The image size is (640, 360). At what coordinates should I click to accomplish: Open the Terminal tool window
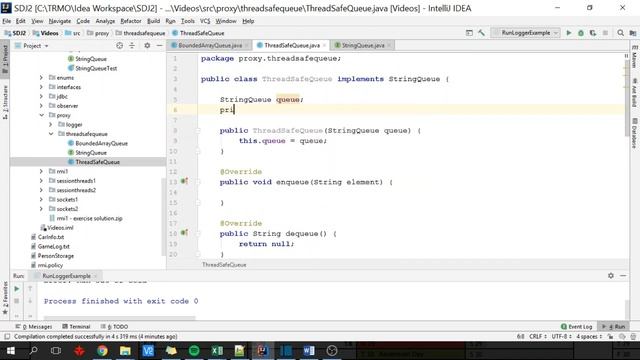coord(76,327)
